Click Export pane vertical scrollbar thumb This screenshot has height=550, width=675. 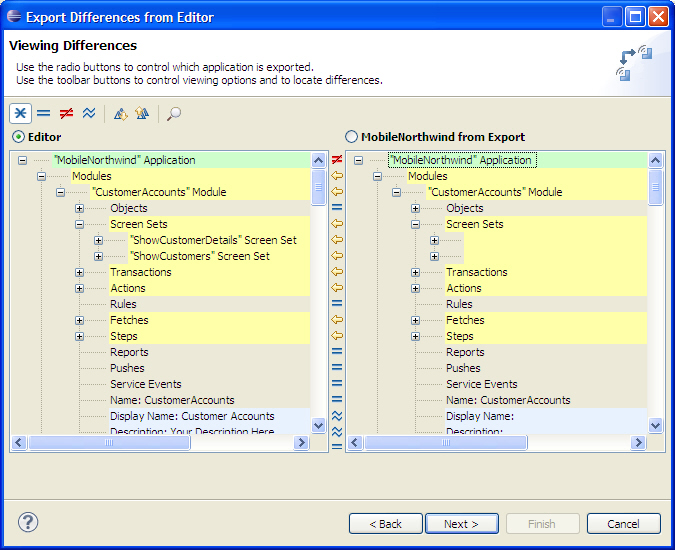click(655, 188)
